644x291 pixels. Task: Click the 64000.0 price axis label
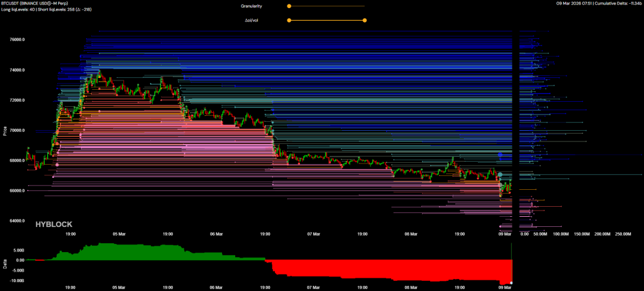[x=17, y=221]
